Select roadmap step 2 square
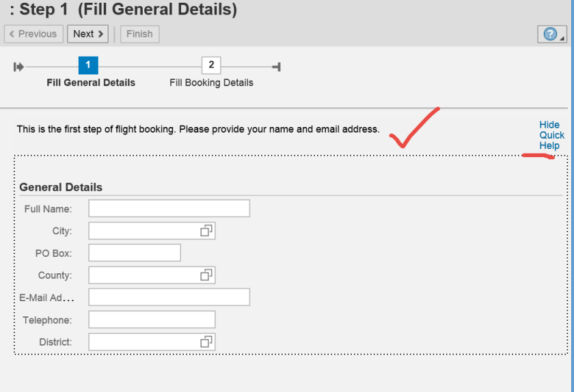The width and height of the screenshot is (574, 392). tap(211, 66)
